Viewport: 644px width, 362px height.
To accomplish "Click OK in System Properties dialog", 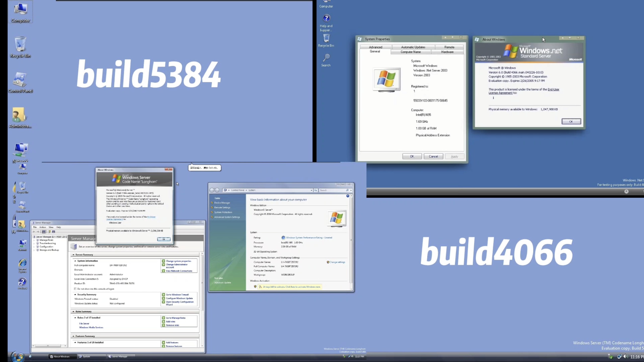I will (x=412, y=156).
